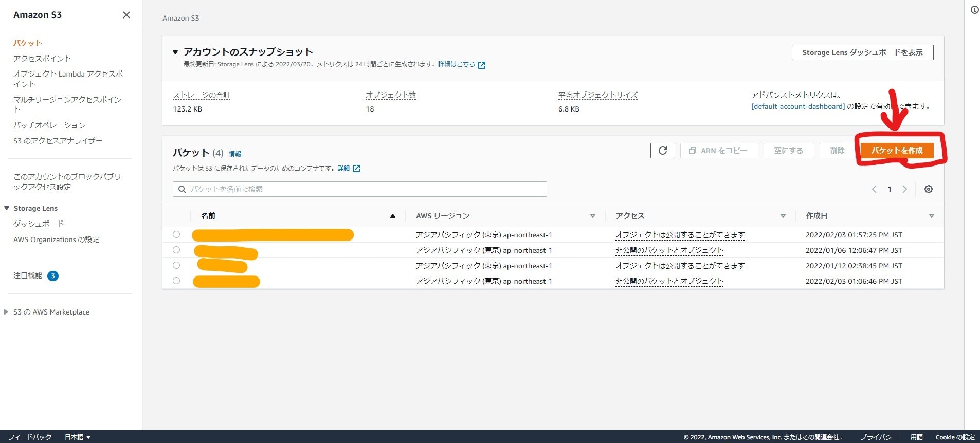Open アクセスポイント in the sidebar
The height and width of the screenshot is (443, 980).
(42, 59)
